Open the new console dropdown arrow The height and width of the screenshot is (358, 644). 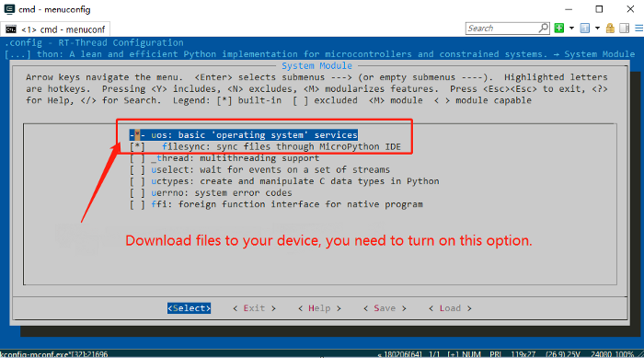click(x=571, y=29)
